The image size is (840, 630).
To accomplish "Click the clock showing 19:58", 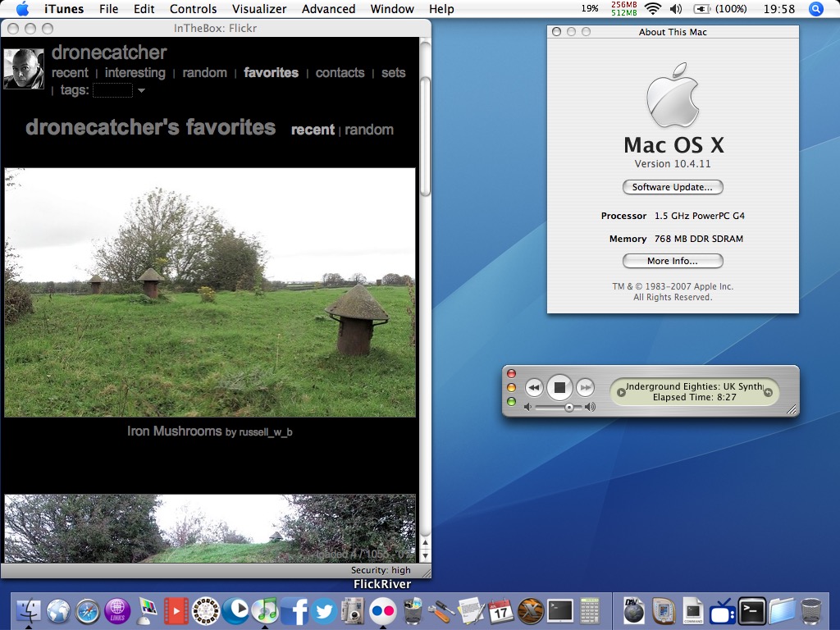I will coord(779,8).
